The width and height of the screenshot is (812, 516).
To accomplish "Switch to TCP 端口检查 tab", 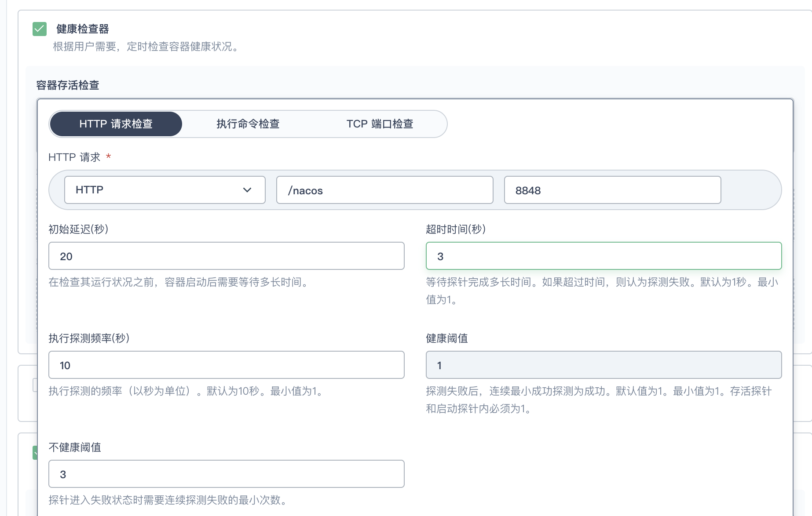I will (x=380, y=124).
